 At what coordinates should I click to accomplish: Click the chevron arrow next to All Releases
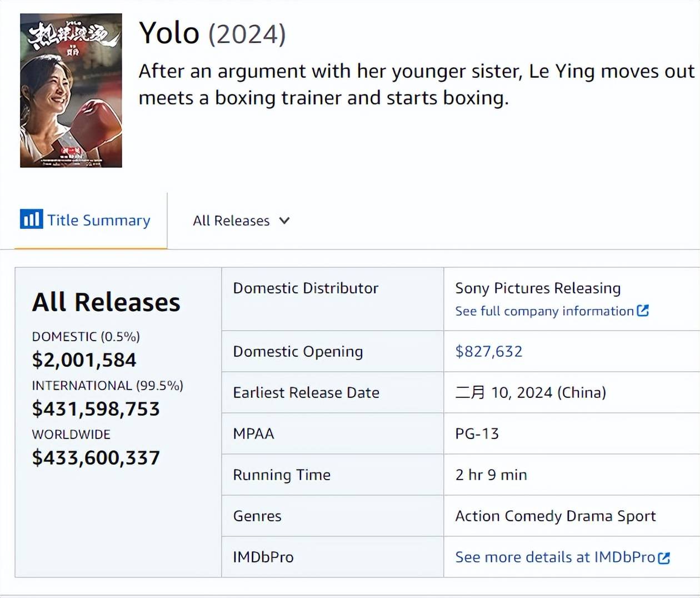(284, 221)
